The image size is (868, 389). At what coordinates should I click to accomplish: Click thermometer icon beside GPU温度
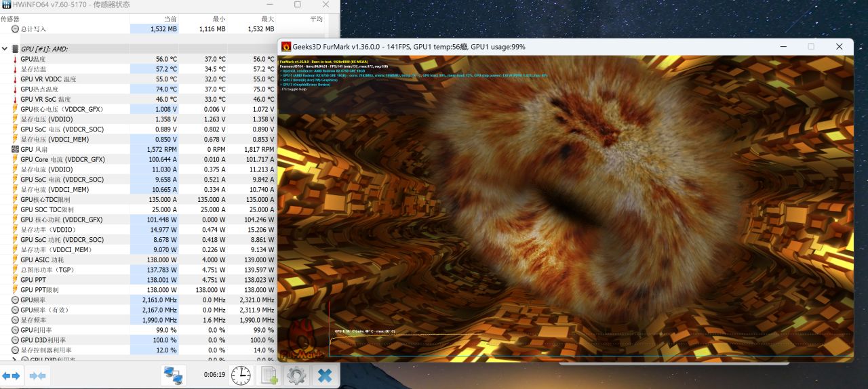(15, 60)
